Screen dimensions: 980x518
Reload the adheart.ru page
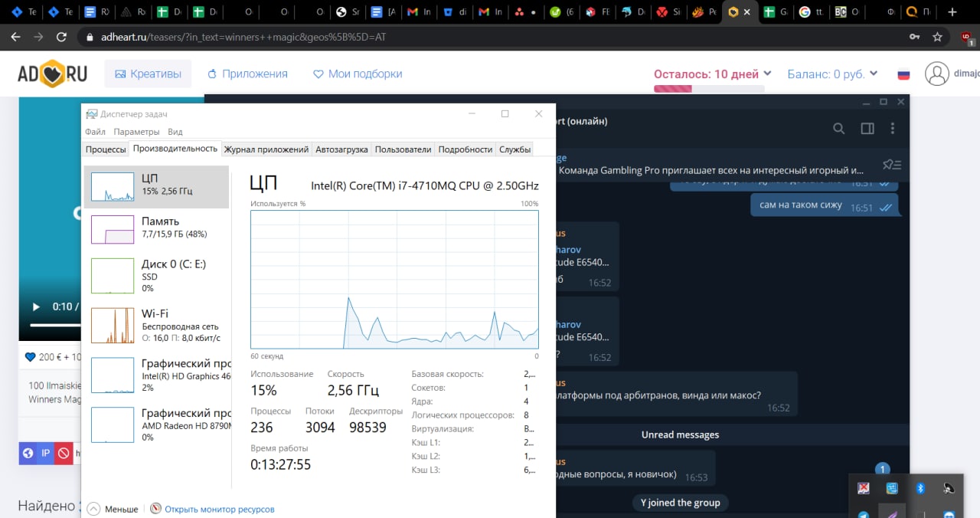tap(61, 37)
